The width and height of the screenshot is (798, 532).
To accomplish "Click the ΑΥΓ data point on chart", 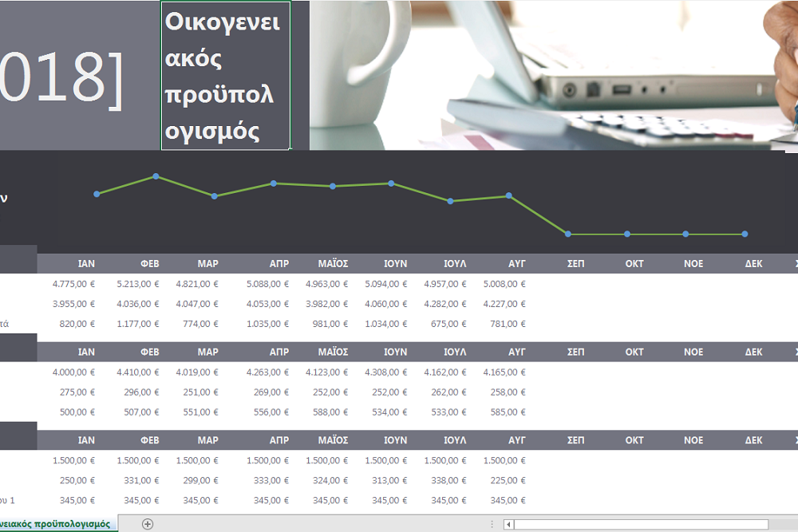I will click(509, 195).
